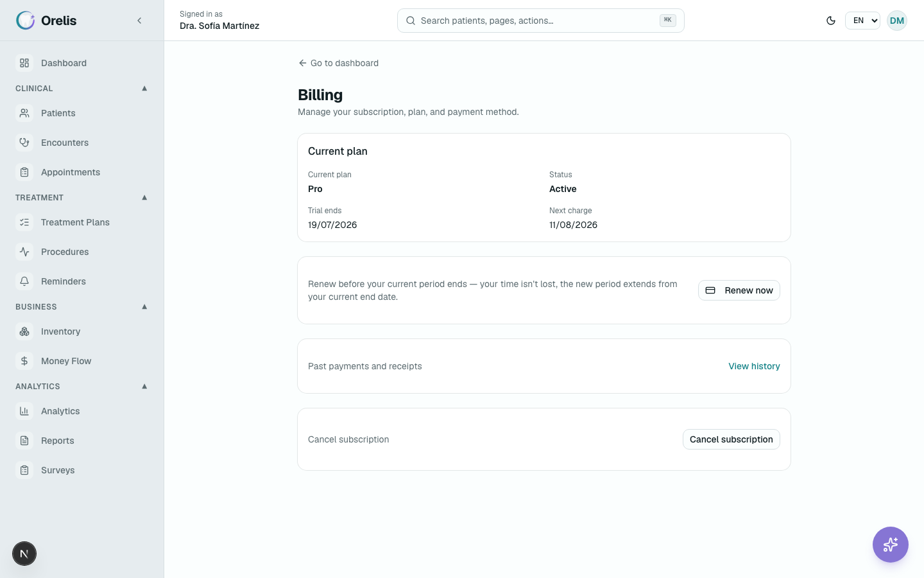Click View history link
Image resolution: width=924 pixels, height=578 pixels.
(754, 366)
